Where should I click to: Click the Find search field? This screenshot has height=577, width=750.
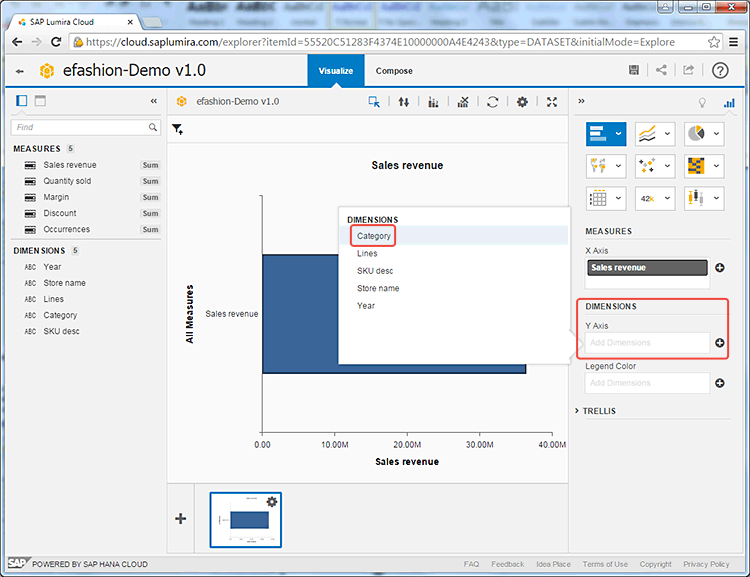[x=80, y=127]
